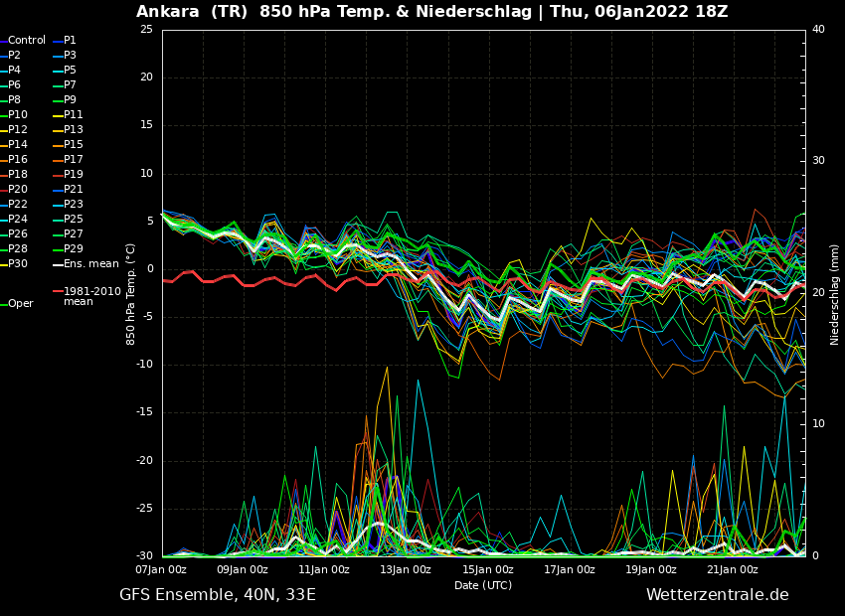The width and height of the screenshot is (845, 616).
Task: Click the '25' temperature axis tick
Action: point(146,29)
